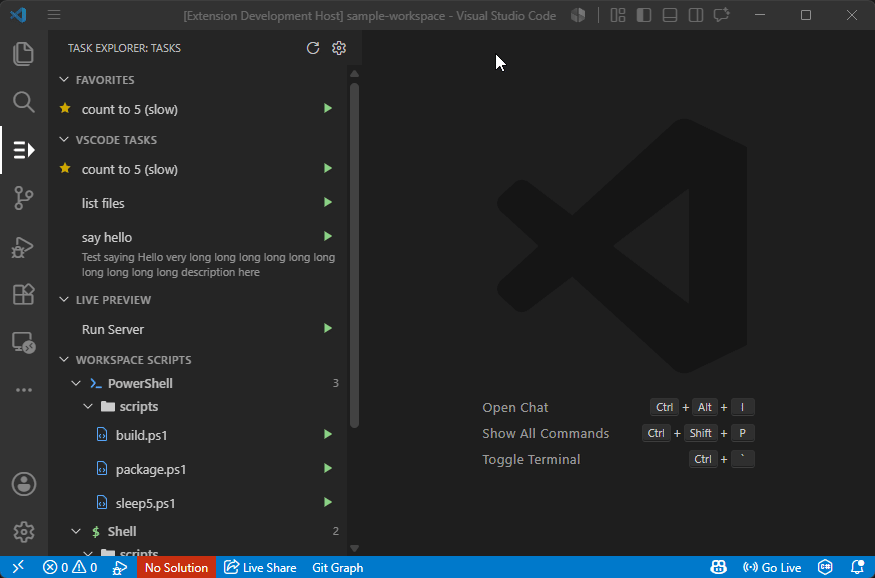This screenshot has width=875, height=578.
Task: Open the Extensions view
Action: pyautogui.click(x=23, y=294)
